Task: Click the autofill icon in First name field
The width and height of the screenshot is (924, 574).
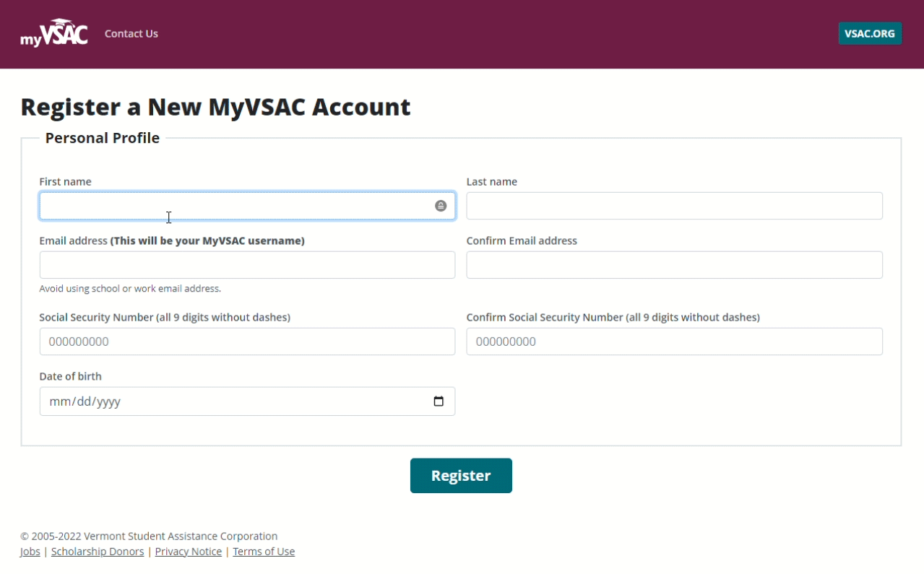Action: pos(441,206)
